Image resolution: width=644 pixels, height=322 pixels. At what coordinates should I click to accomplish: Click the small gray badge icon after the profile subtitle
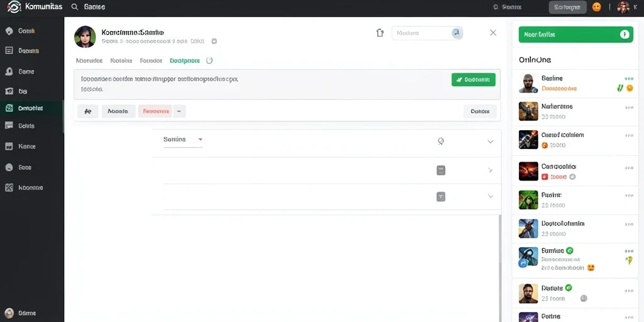click(x=214, y=41)
